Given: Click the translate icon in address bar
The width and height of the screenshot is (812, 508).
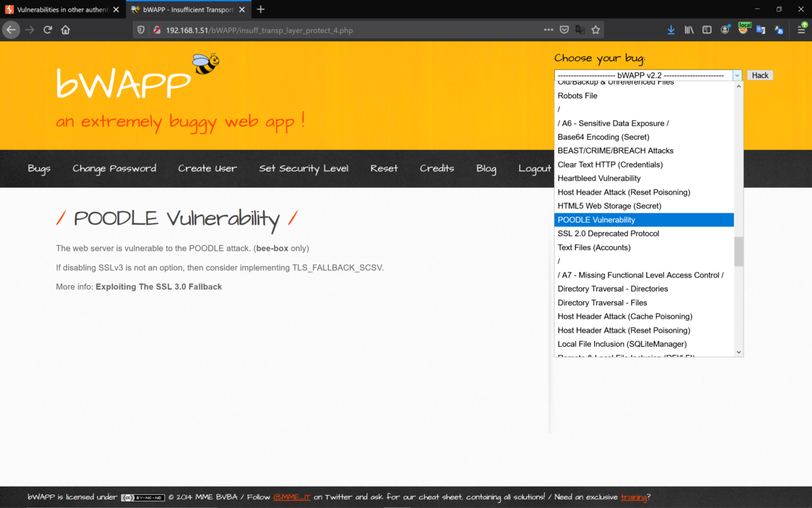Looking at the screenshot, I should coord(580,30).
